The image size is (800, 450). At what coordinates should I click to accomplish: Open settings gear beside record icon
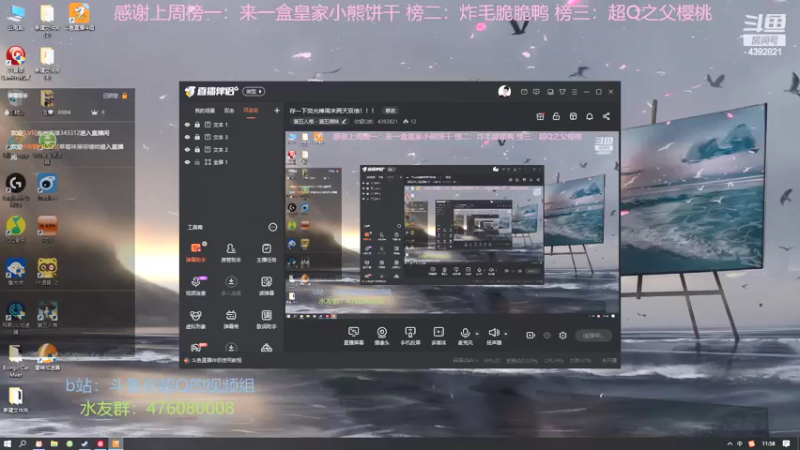pos(563,335)
